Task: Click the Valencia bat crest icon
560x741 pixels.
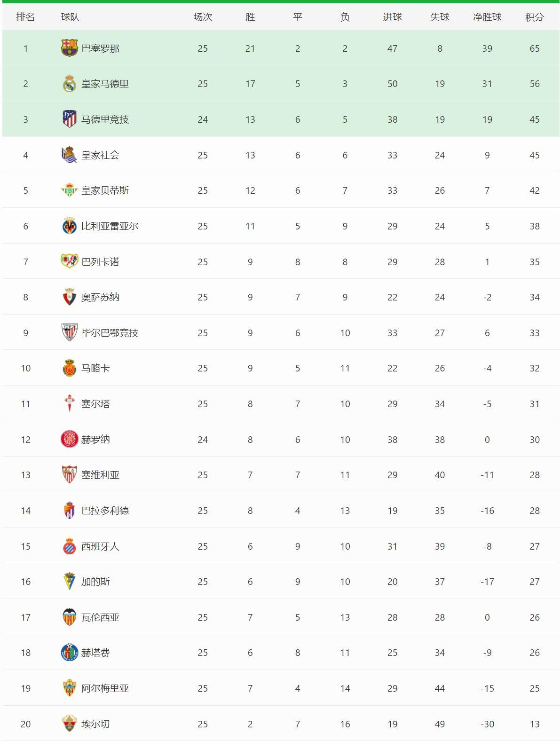Action: click(70, 617)
